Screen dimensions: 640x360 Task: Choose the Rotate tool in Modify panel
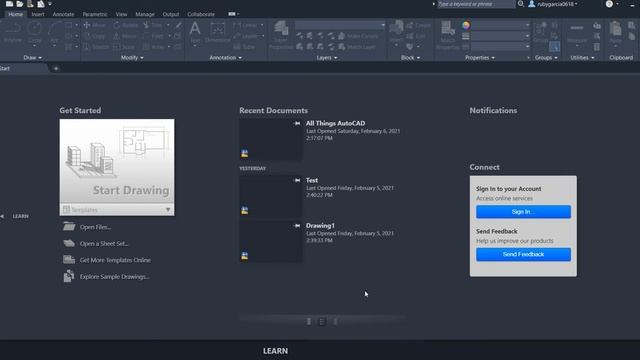pos(126,25)
